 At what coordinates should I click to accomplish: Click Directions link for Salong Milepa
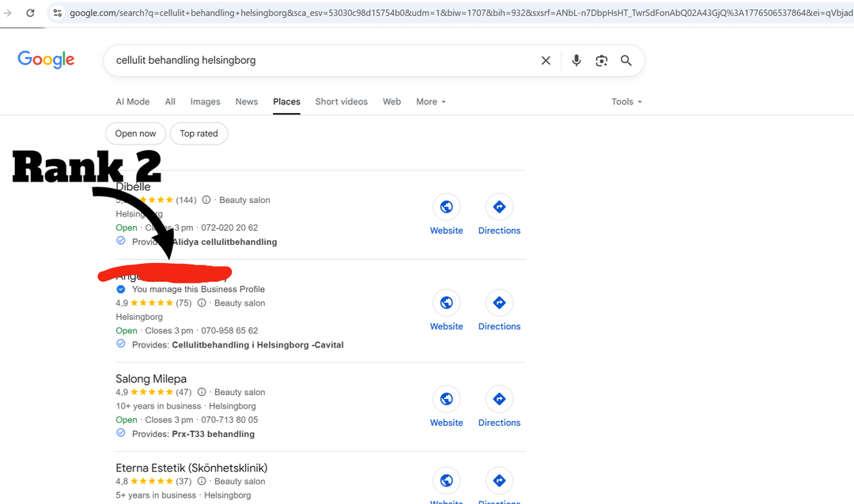500,423
